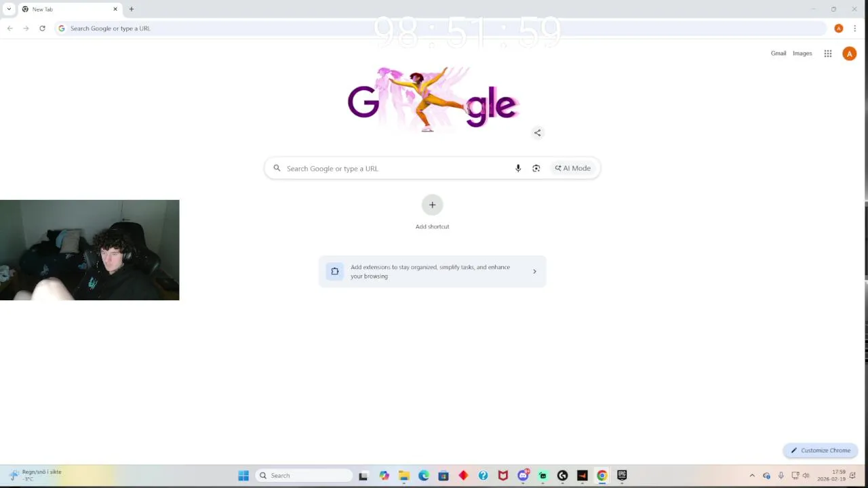This screenshot has height=488, width=868.
Task: Open Task View in taskbar
Action: click(x=363, y=476)
